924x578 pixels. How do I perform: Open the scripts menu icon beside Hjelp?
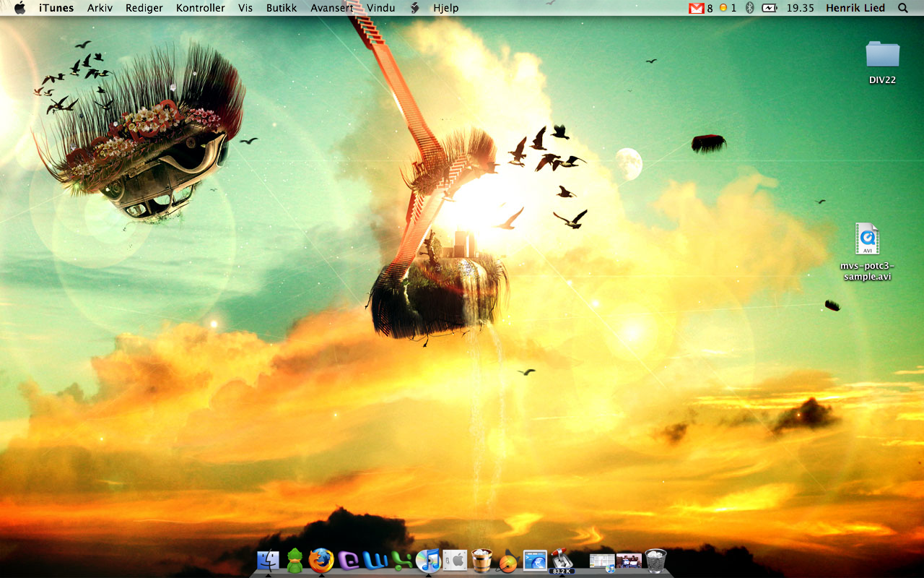pos(414,8)
